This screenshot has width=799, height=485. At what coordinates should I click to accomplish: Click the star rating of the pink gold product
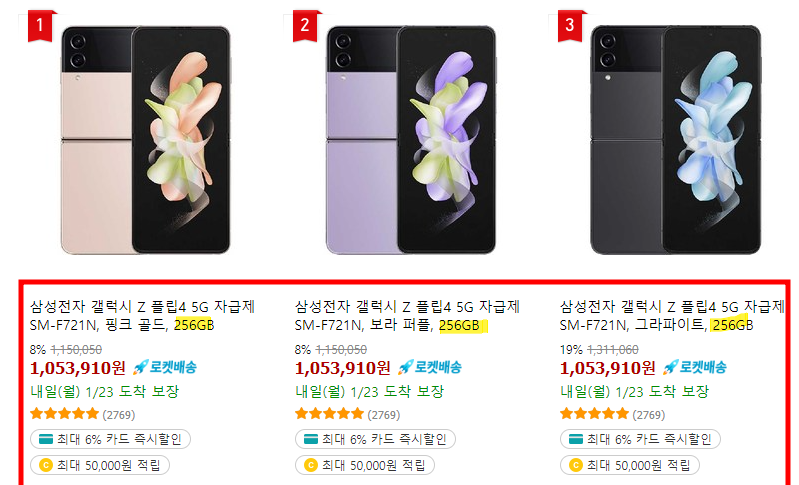click(64, 414)
